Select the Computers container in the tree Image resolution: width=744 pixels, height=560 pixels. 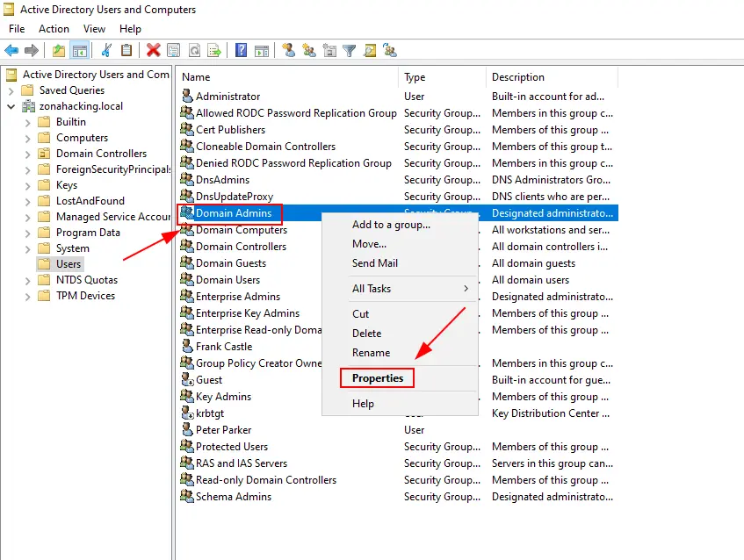pyautogui.click(x=81, y=137)
